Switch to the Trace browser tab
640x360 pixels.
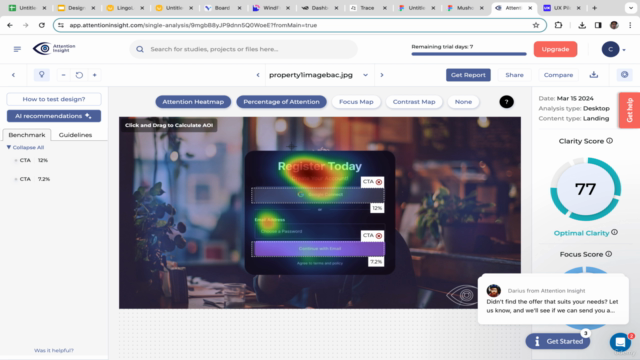(368, 8)
